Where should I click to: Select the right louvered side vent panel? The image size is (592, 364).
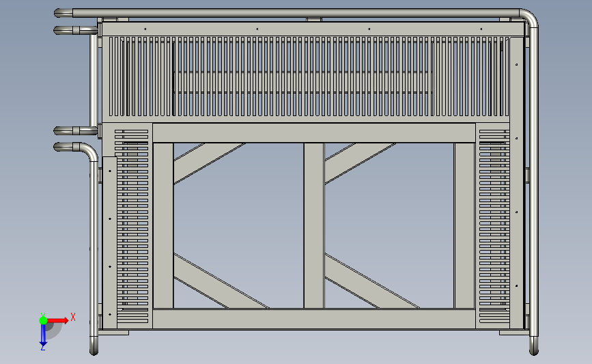[494, 226]
